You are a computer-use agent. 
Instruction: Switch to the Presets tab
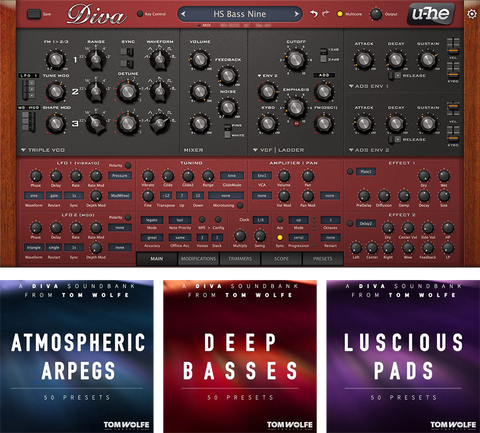click(322, 259)
